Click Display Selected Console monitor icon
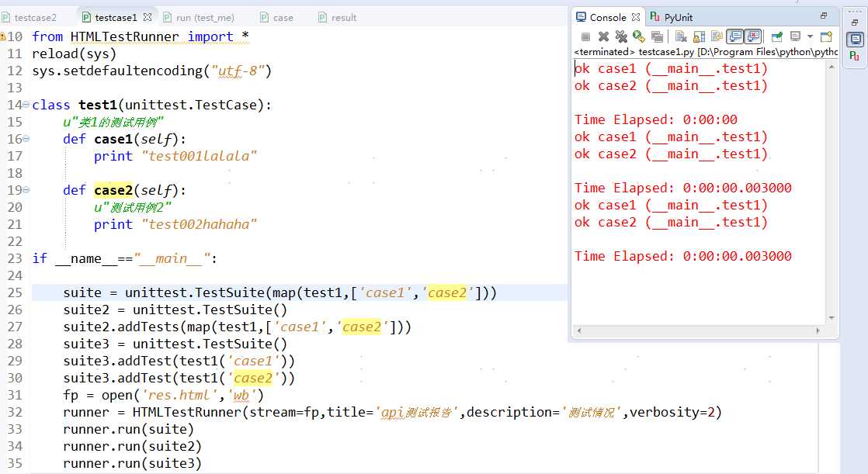The height and width of the screenshot is (474, 868). pos(796,36)
